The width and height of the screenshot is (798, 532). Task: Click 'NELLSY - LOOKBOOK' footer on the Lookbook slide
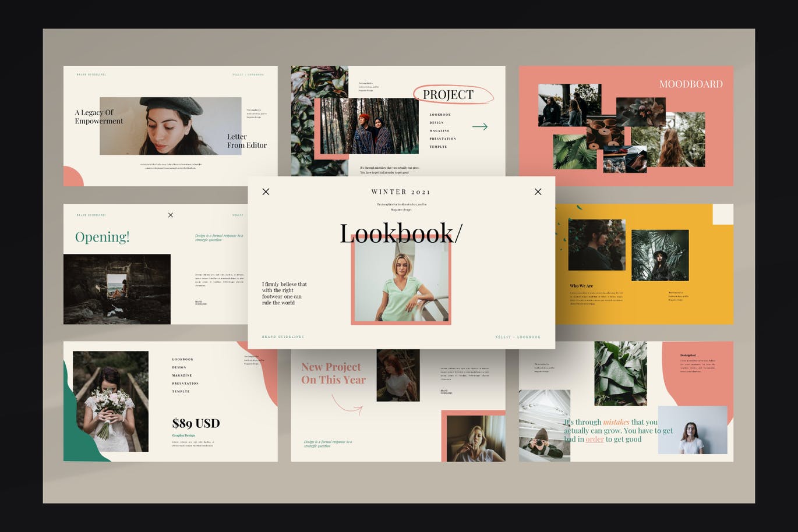518,336
